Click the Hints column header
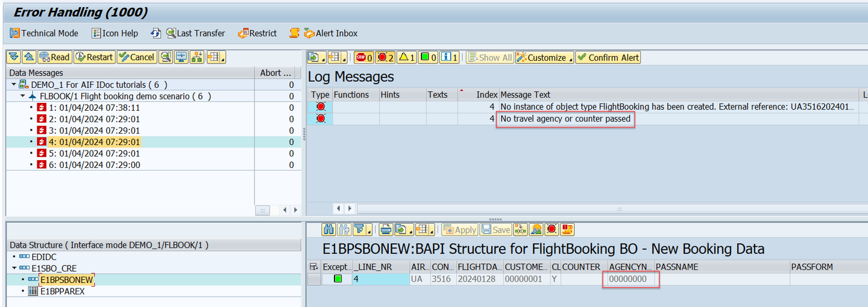Viewport: 868px width, 307px height. point(402,95)
